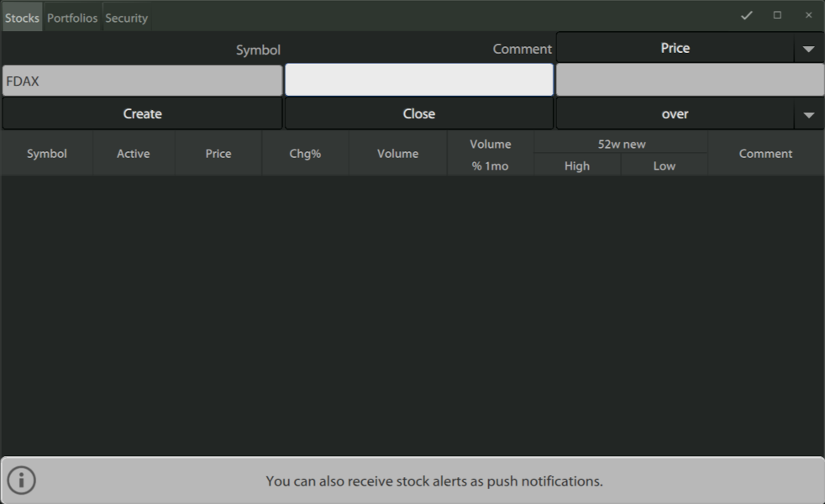
Task: Sort table by Chg% column header
Action: click(x=305, y=154)
